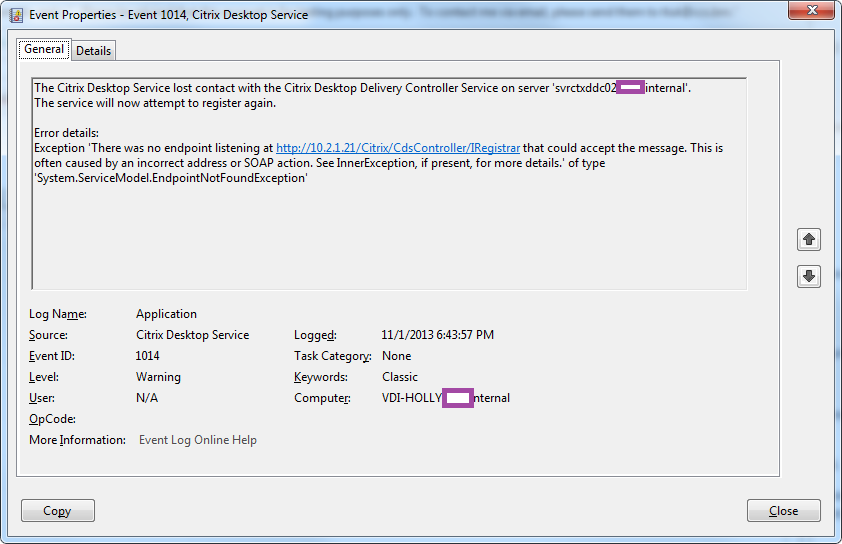This screenshot has height=544, width=842.
Task: Open the Details tab
Action: point(93,51)
